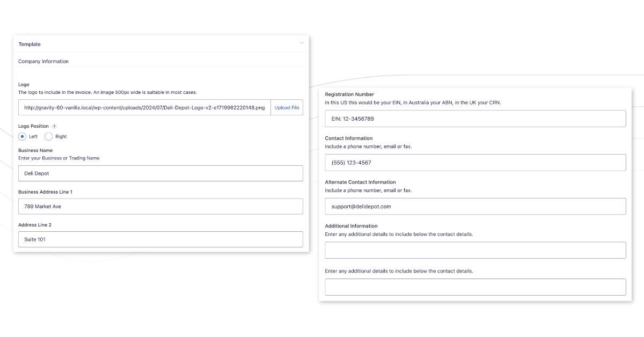Click the Alternate Contact Information email field

(x=475, y=207)
